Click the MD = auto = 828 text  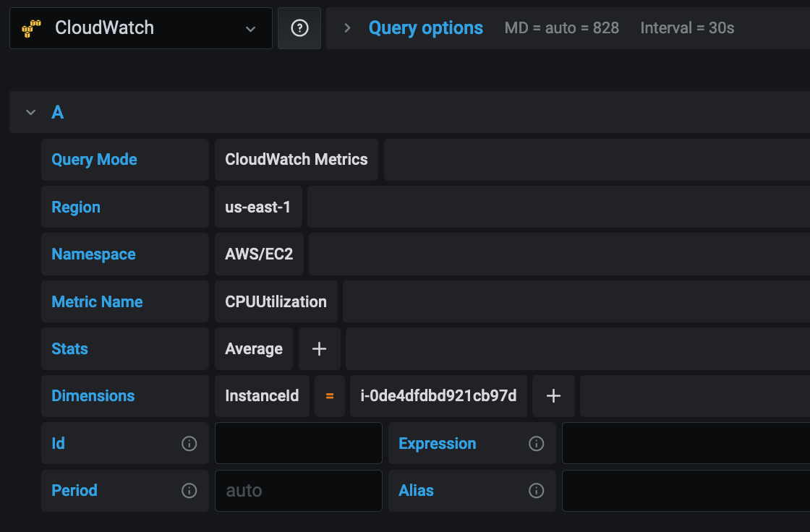[561, 28]
